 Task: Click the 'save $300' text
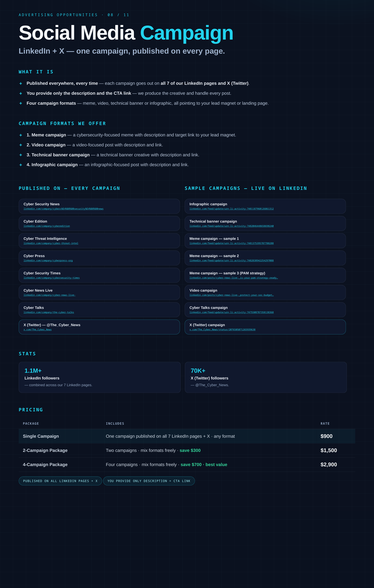point(190,450)
